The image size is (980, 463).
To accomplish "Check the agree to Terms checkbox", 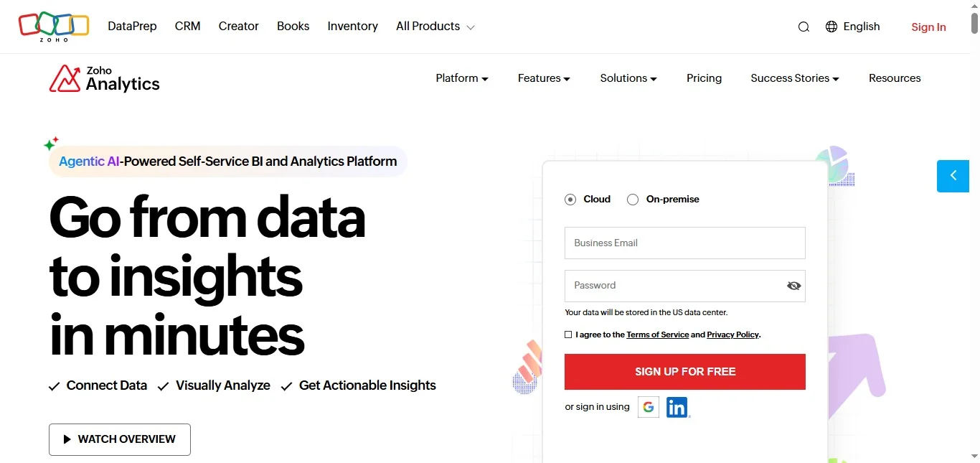I will pos(569,335).
